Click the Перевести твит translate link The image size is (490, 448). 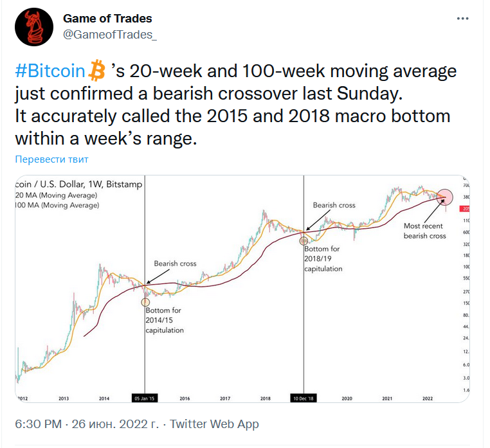click(51, 159)
